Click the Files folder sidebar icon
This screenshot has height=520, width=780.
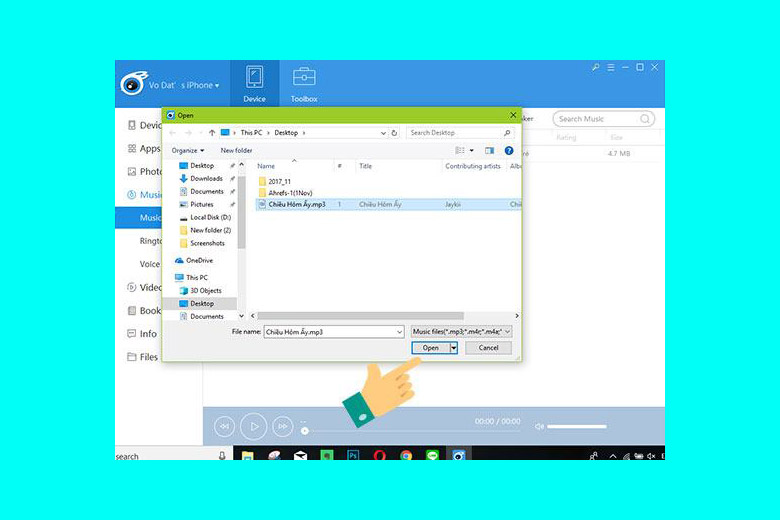131,357
